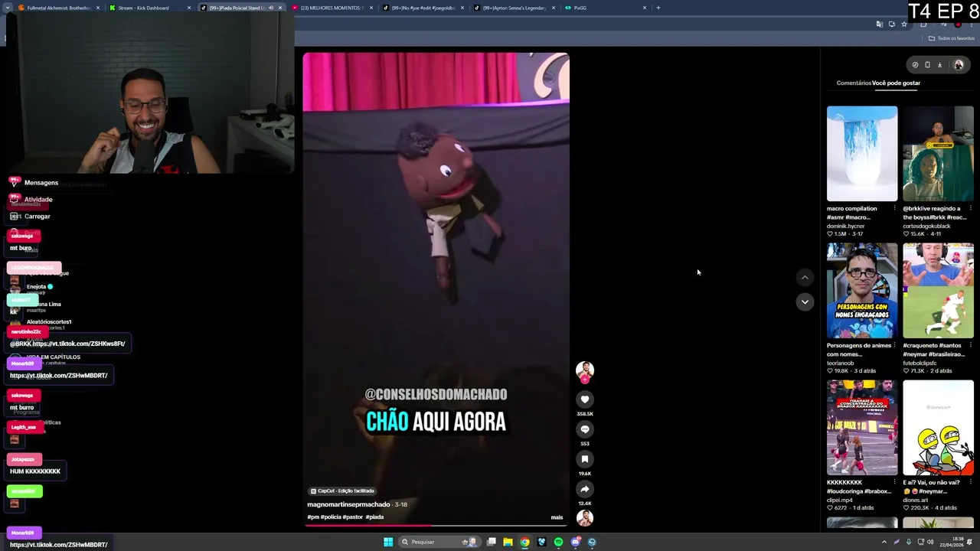This screenshot has height=551, width=980.
Task: Switch to MELHORES MOMENTOS tab
Action: pos(332,8)
